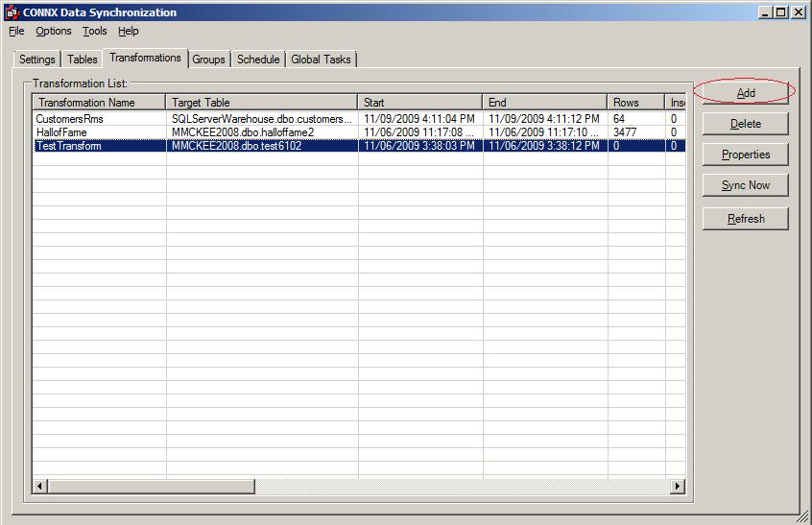The width and height of the screenshot is (812, 525).
Task: Click the Add button
Action: tap(745, 93)
